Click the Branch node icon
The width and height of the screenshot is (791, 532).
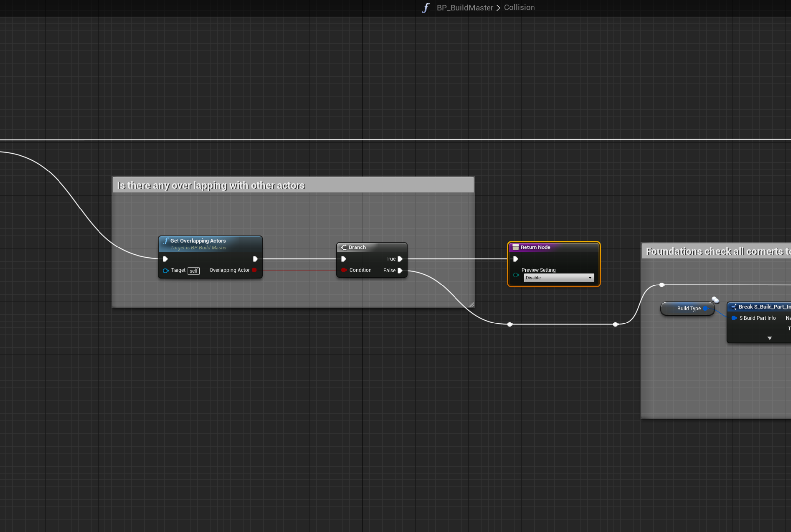(344, 247)
